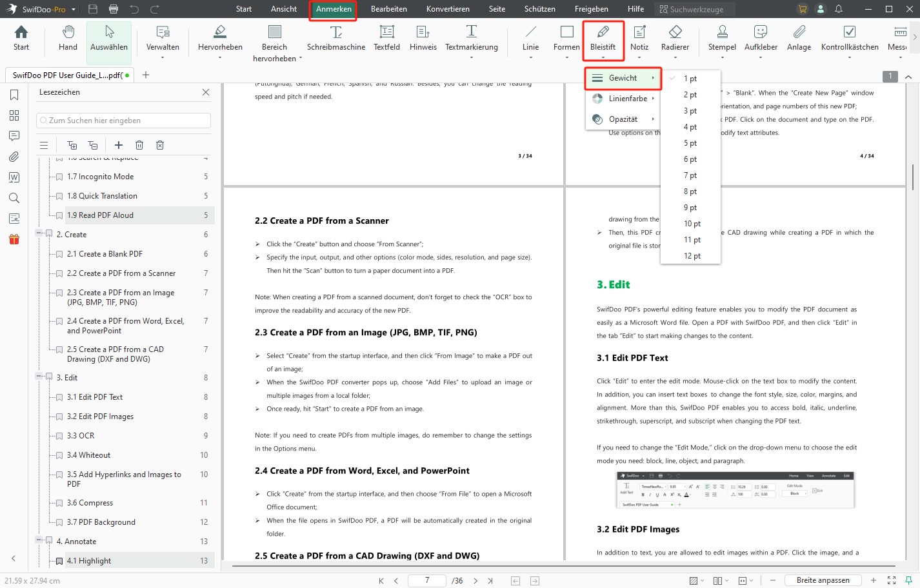The height and width of the screenshot is (588, 920).
Task: Expand the Gewicht submenu
Action: point(623,78)
